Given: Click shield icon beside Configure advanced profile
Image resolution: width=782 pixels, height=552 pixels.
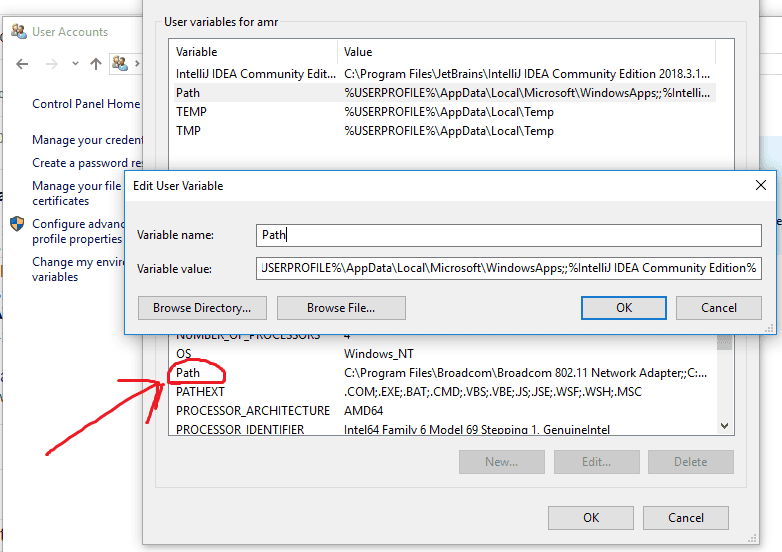Looking at the screenshot, I should (x=17, y=223).
